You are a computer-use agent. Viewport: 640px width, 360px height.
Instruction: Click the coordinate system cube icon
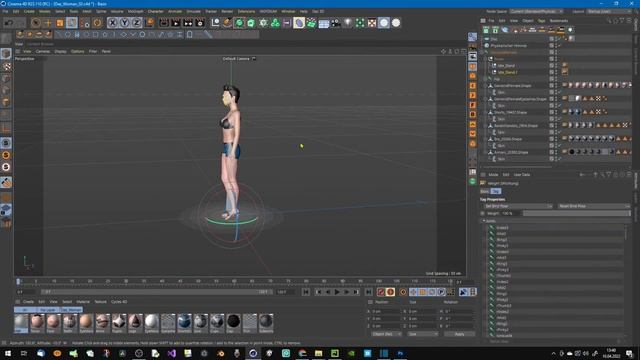(150, 23)
